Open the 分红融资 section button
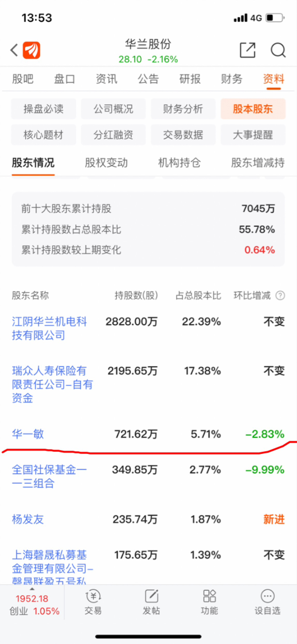This screenshot has width=297, height=644. click(x=113, y=135)
